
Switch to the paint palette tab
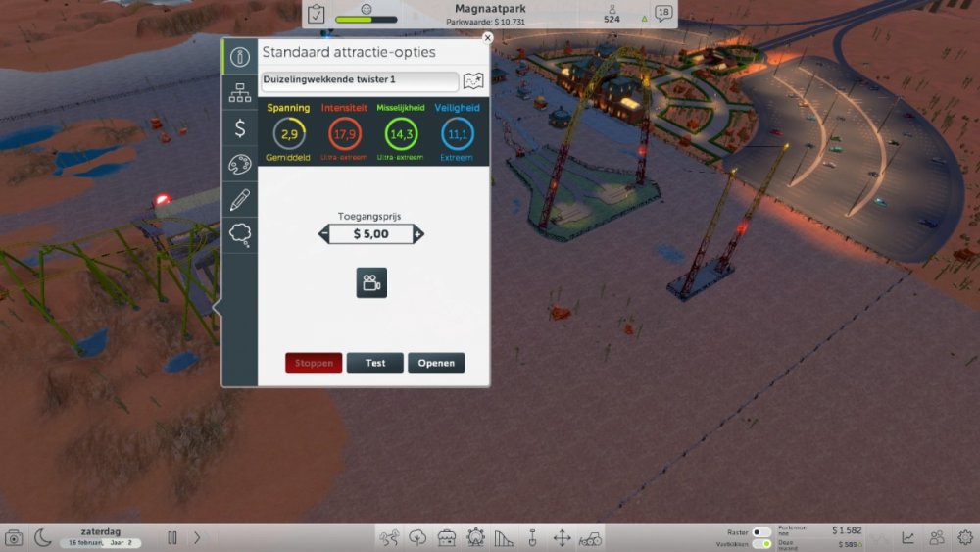pos(239,164)
